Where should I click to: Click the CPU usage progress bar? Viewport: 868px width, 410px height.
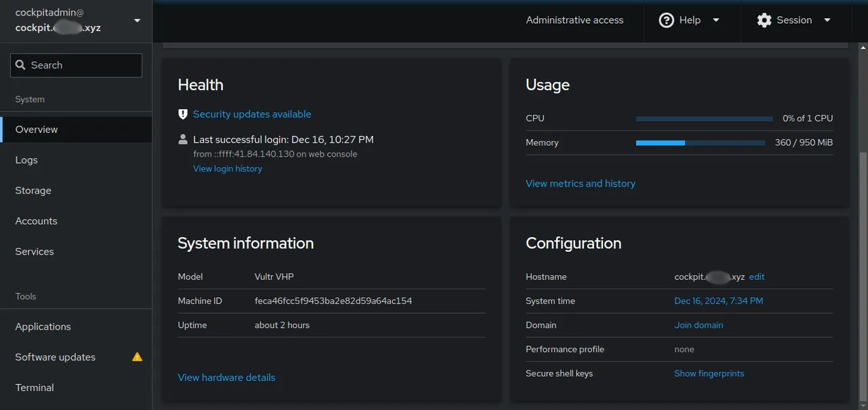[704, 118]
